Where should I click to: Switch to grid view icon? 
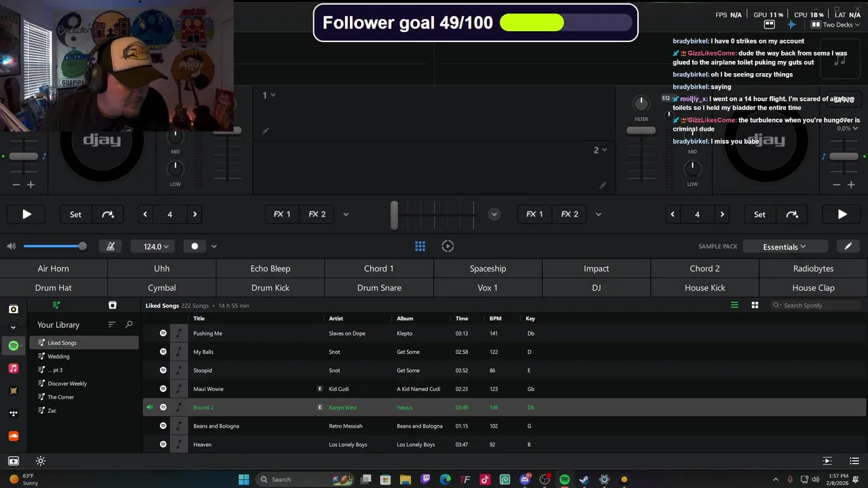point(755,305)
